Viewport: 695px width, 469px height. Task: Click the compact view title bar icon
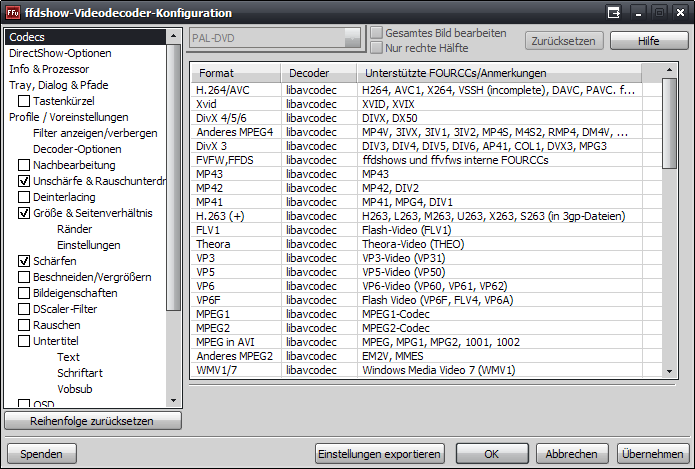[614, 13]
